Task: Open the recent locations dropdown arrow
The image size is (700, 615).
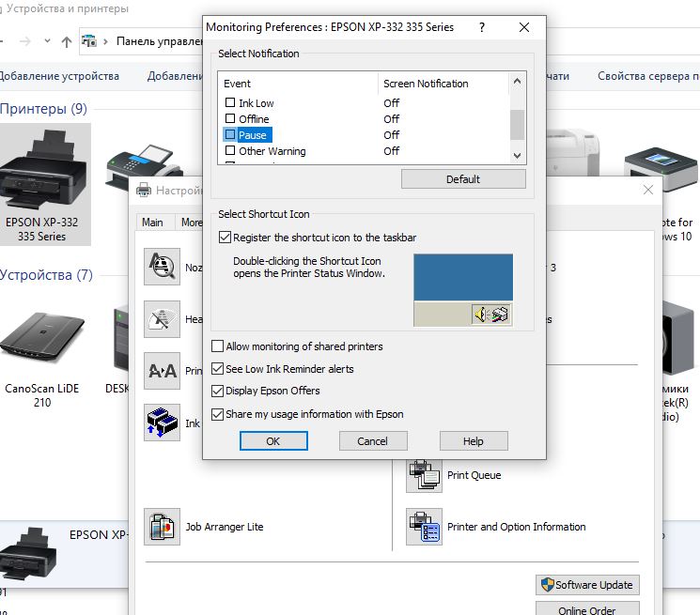Action: 47,41
